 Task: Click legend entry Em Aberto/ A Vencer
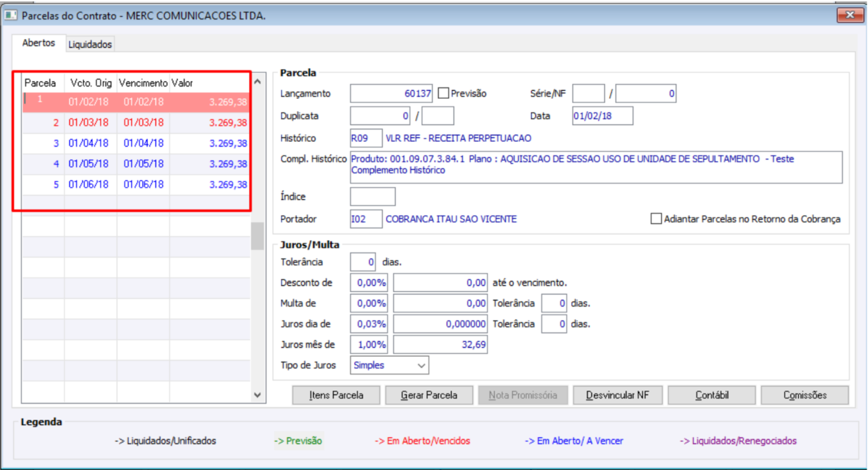(574, 441)
